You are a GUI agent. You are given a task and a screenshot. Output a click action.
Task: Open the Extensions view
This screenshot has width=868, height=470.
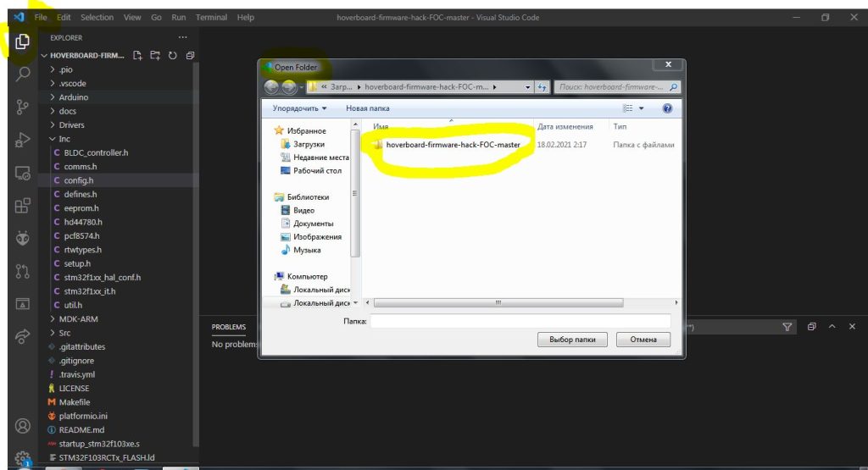click(x=22, y=206)
